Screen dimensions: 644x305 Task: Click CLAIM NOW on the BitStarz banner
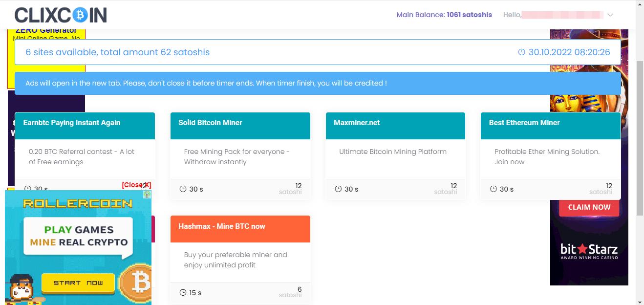[x=589, y=207]
